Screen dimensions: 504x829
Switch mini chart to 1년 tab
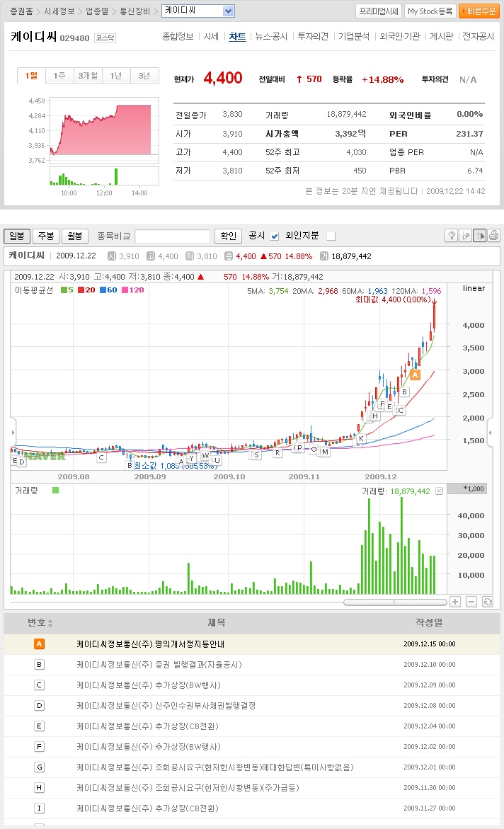click(x=116, y=76)
